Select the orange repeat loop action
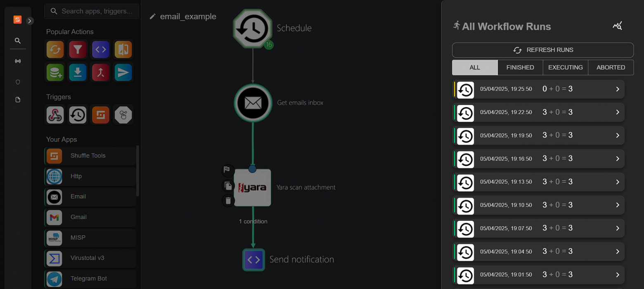 pos(55,50)
